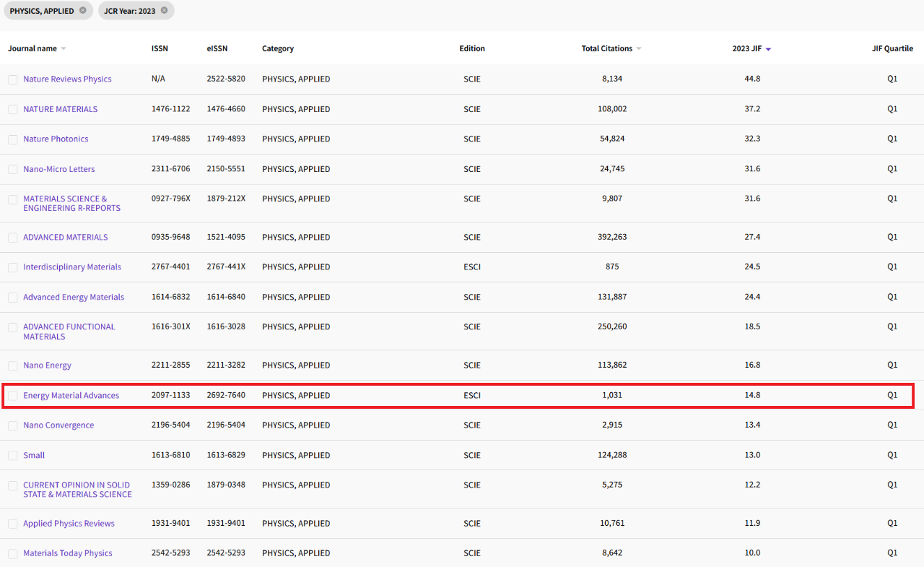Click the 1,031 total citations value
This screenshot has height=567, width=924.
[x=612, y=395]
